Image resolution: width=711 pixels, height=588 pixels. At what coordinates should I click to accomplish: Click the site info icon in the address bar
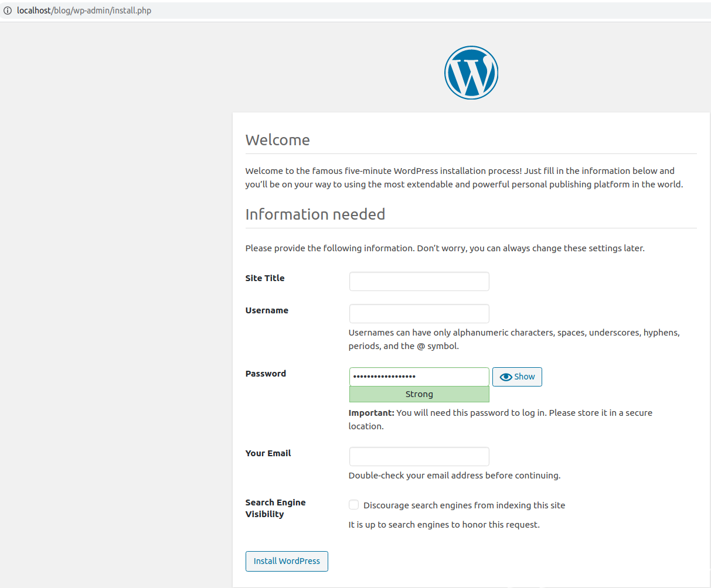point(8,11)
